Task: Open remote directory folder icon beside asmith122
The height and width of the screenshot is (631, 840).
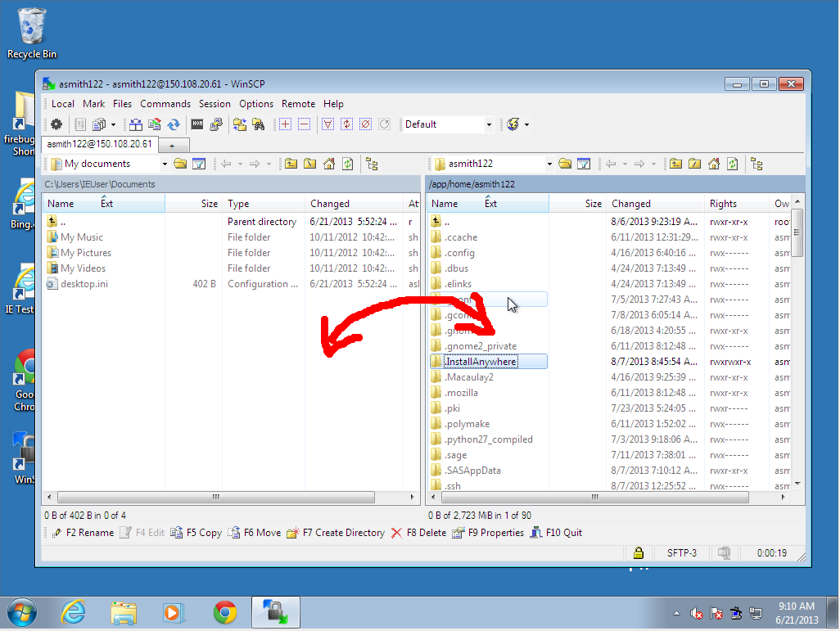Action: [x=565, y=164]
